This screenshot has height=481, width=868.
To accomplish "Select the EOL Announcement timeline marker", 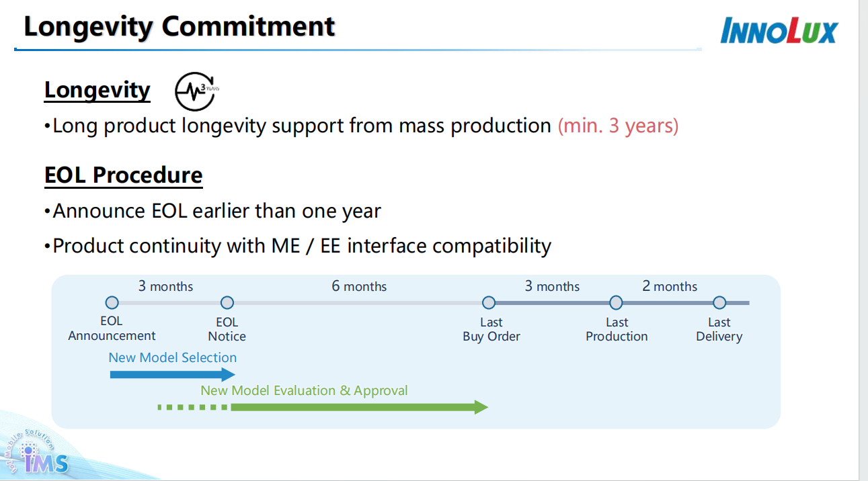I will 112,303.
